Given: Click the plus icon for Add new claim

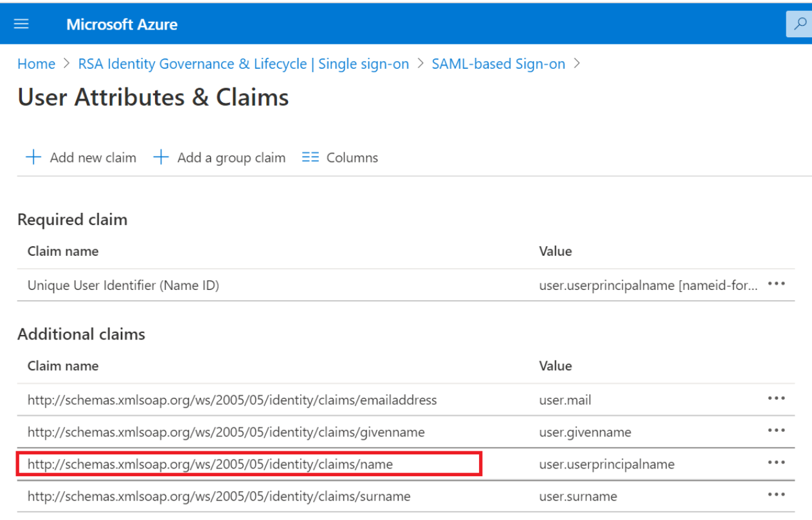Looking at the screenshot, I should [33, 157].
